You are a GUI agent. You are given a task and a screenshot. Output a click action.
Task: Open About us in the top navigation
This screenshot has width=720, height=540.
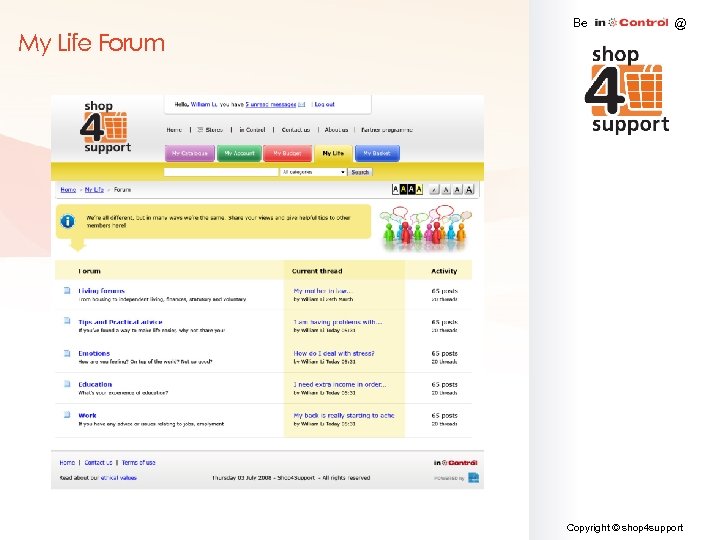(336, 130)
